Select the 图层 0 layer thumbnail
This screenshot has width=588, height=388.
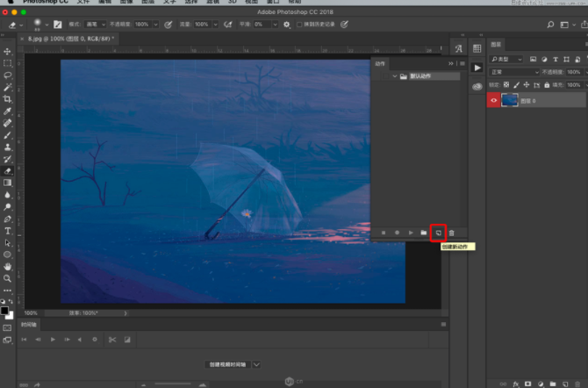point(509,100)
